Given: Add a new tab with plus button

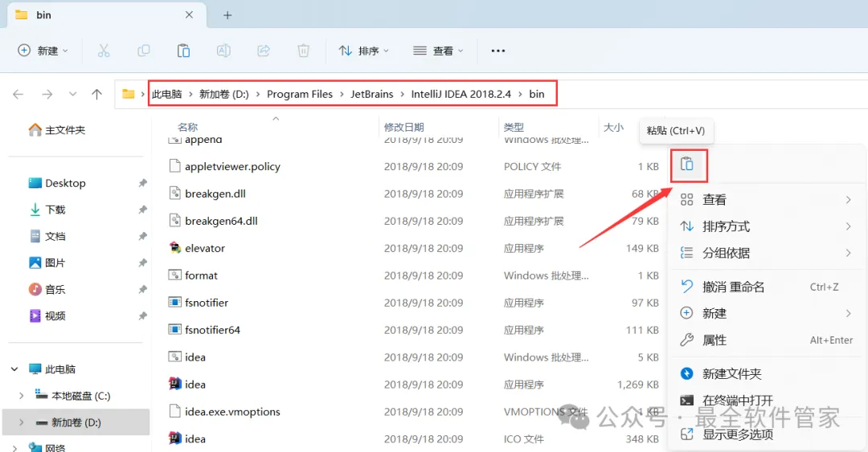Looking at the screenshot, I should (227, 15).
